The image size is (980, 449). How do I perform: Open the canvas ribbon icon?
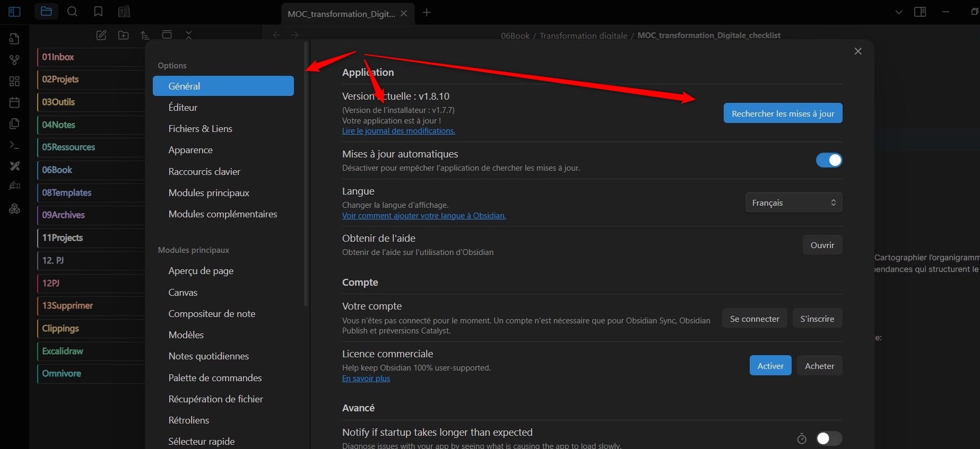click(14, 81)
